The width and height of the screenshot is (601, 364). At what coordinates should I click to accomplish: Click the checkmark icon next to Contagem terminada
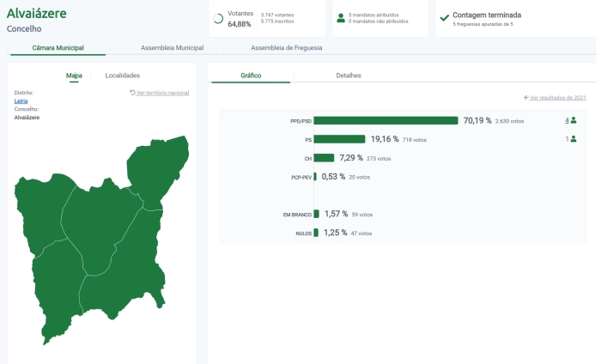[444, 18]
